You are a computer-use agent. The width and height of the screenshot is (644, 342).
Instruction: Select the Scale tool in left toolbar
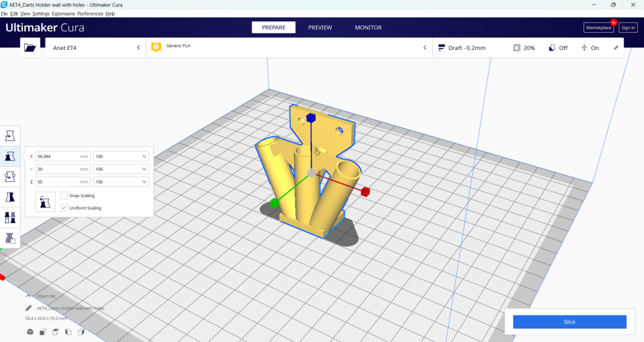click(10, 156)
